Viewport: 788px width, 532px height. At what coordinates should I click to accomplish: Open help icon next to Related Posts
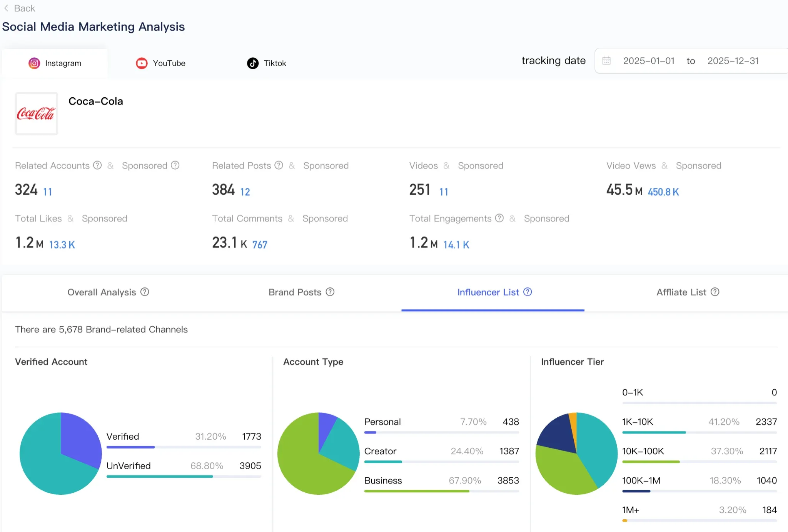[x=279, y=165]
